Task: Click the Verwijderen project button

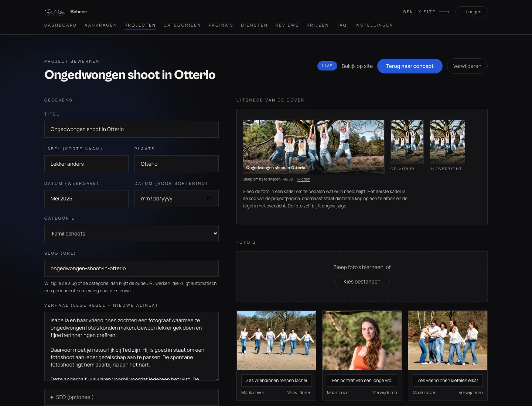Action: click(467, 66)
